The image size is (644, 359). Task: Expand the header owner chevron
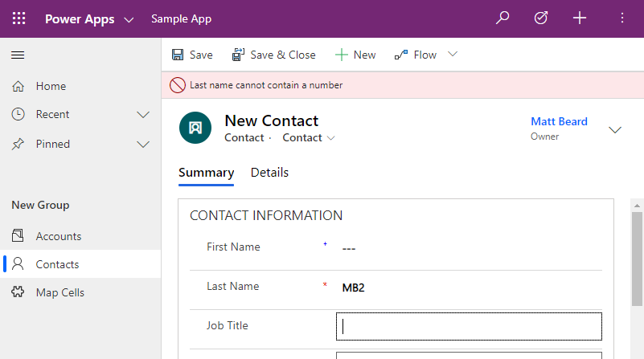point(615,130)
